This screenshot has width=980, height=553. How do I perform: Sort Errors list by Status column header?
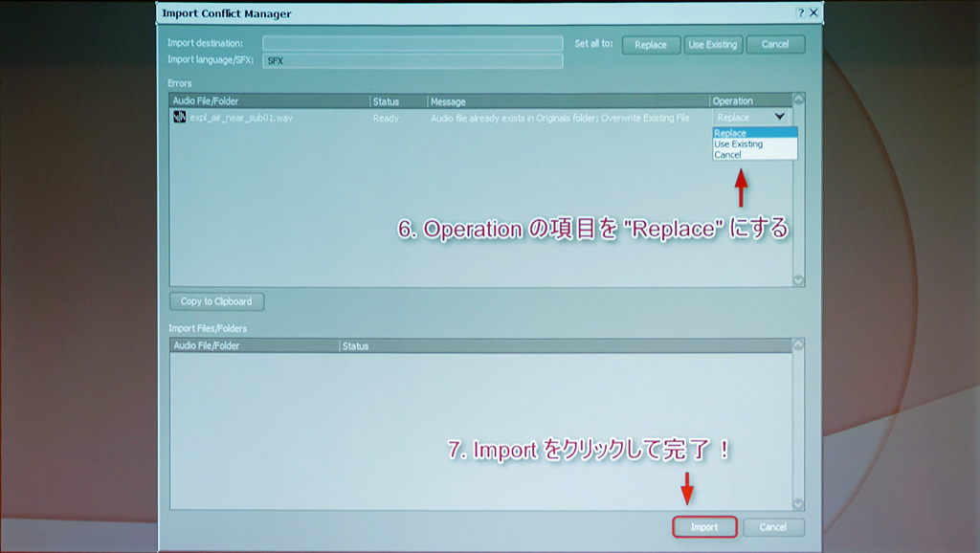(x=398, y=100)
